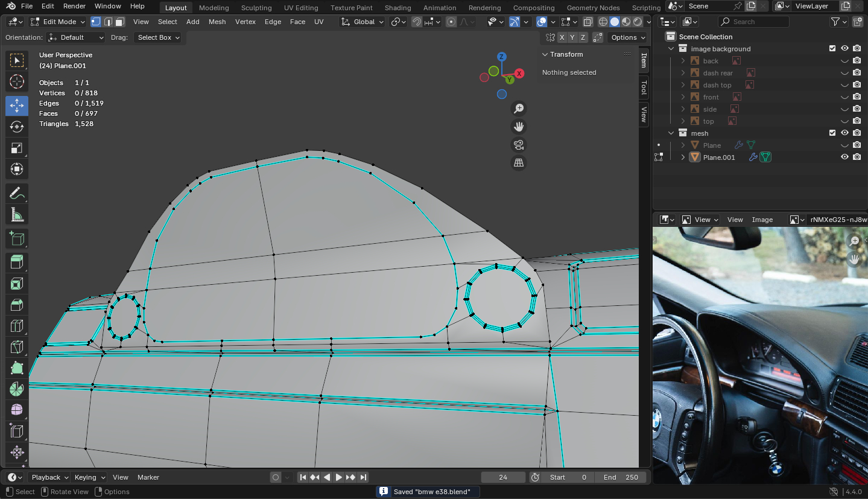Open the Edit Mode dropdown
868x499 pixels.
click(58, 22)
